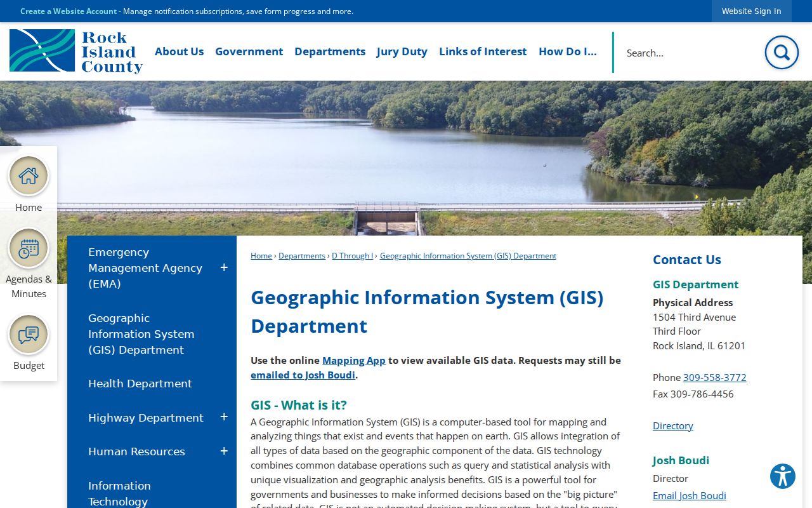Screen dimensions: 812x508
Task: Click the Rock Island County logo
Action: point(76,51)
